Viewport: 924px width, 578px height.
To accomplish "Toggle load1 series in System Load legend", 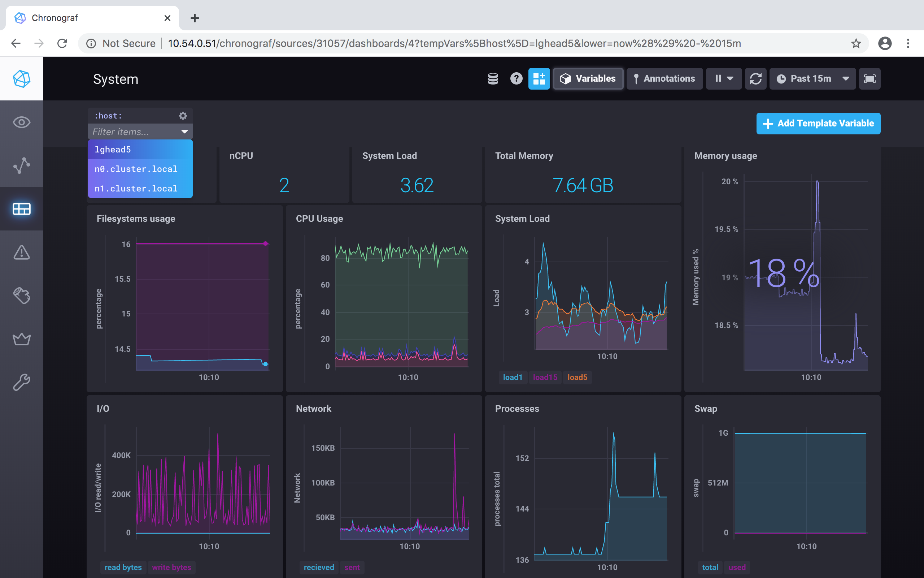I will click(x=513, y=377).
